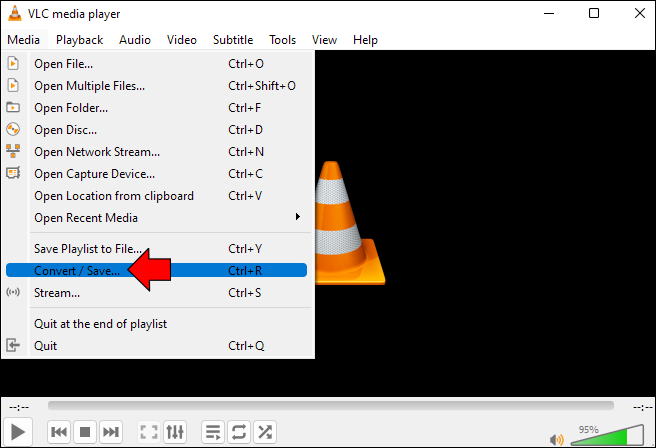Click the elapsed time label
Image resolution: width=656 pixels, height=448 pixels.
pos(19,407)
